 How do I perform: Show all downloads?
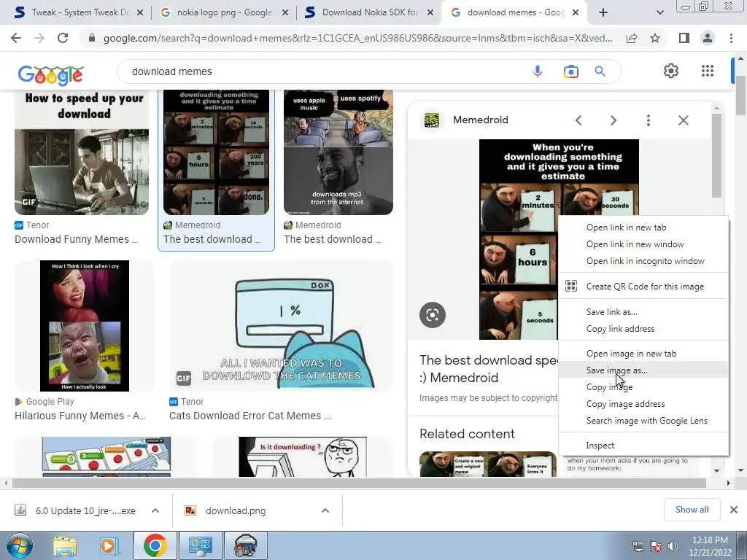tap(692, 510)
